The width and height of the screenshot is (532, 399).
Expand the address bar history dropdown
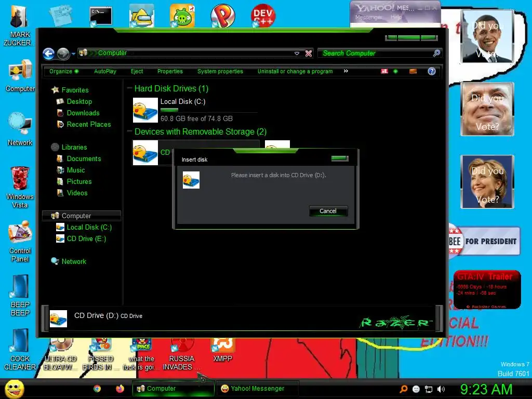coord(297,54)
